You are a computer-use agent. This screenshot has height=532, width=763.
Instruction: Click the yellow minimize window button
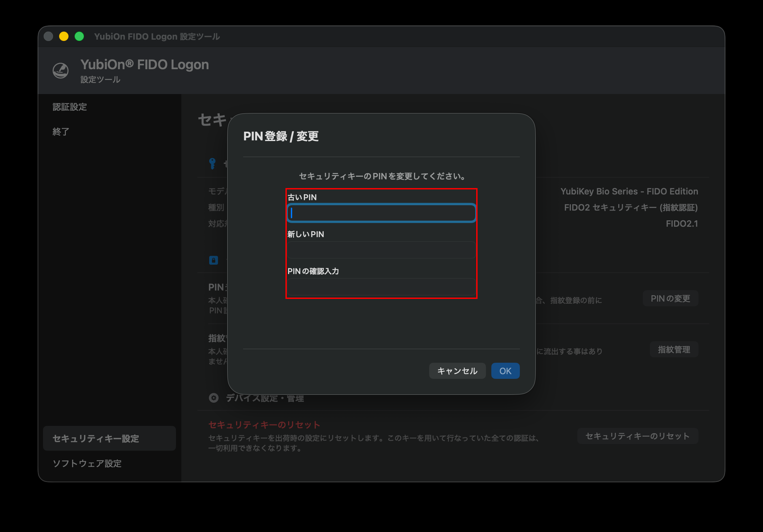[x=64, y=36]
